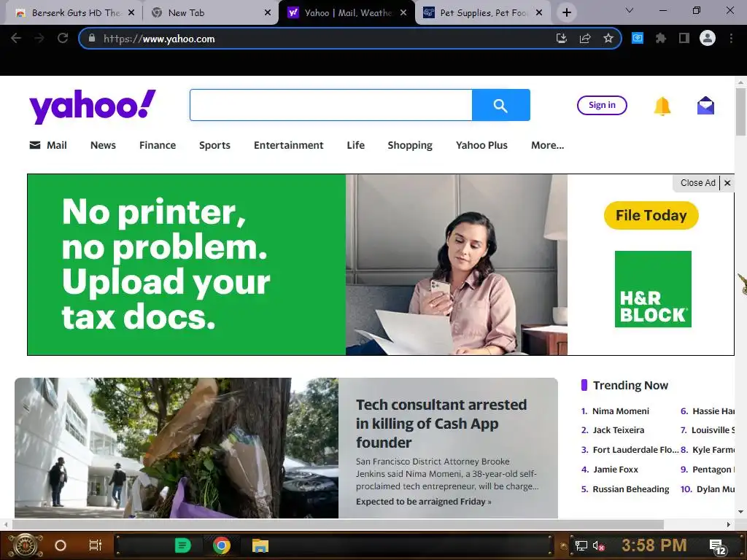Click the horizontal page scrollbar

click(x=338, y=524)
